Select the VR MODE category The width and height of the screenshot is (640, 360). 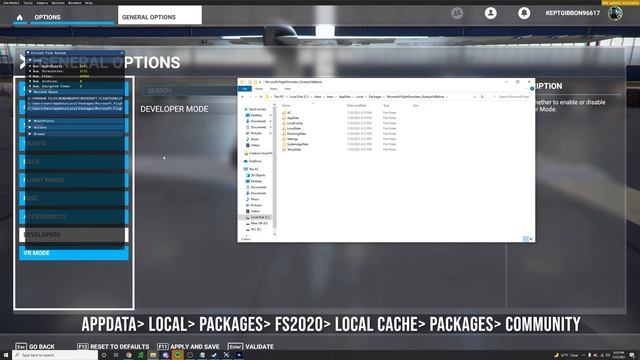click(x=73, y=253)
